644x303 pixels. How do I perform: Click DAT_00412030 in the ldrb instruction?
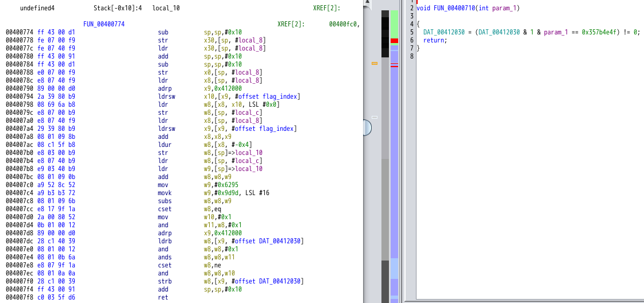click(280, 241)
